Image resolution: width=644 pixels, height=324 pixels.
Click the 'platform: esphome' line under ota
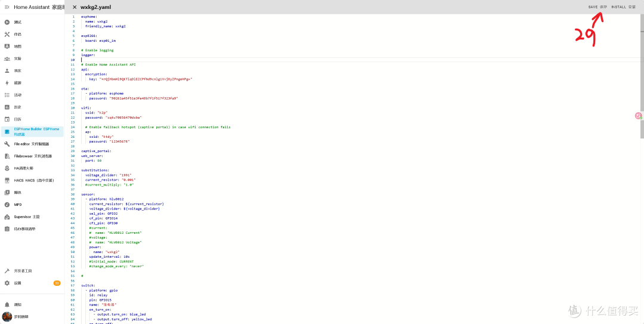pos(104,93)
